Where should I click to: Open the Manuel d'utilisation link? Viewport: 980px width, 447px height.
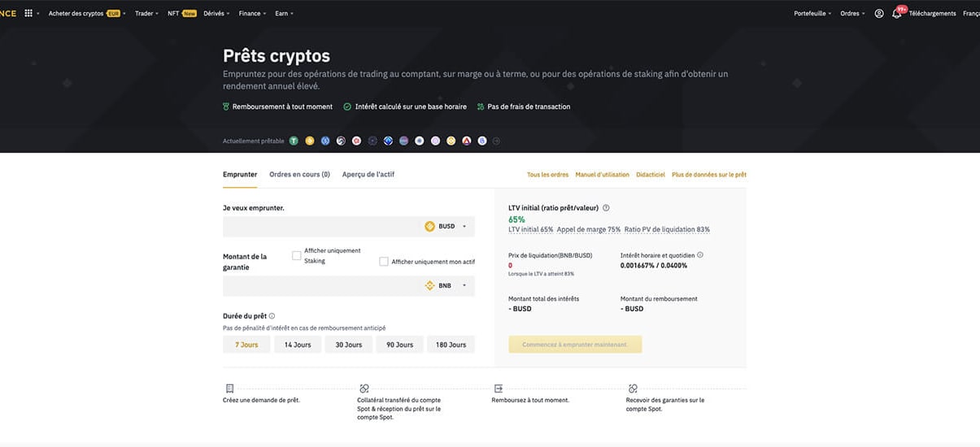602,175
